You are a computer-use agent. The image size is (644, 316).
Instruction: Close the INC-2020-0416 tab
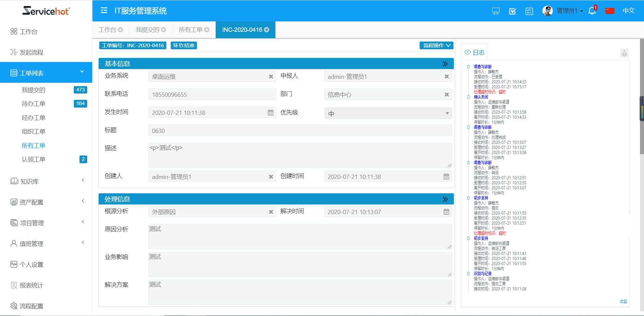tap(267, 30)
